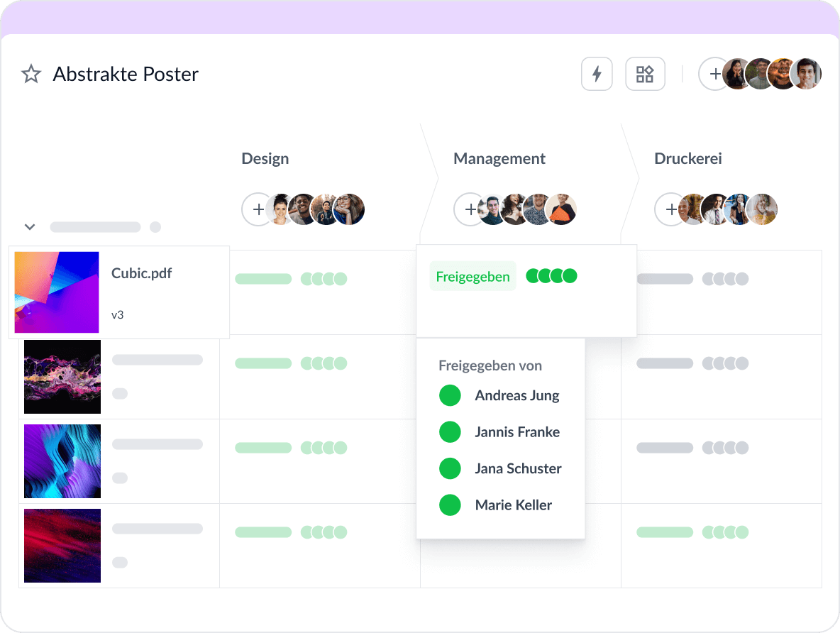Viewport: 840px width, 633px height.
Task: Open the blue wavy artwork thumbnail
Action: (62, 461)
